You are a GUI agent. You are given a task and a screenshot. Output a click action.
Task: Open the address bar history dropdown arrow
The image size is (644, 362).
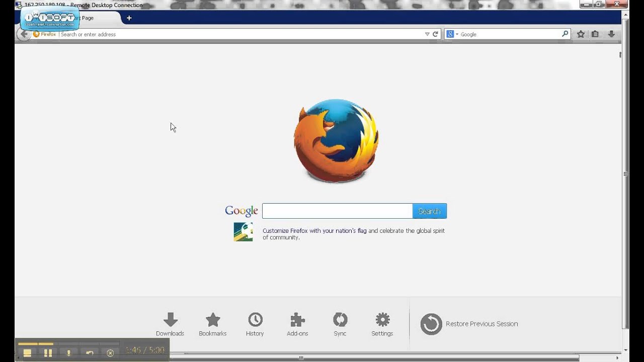coord(427,34)
